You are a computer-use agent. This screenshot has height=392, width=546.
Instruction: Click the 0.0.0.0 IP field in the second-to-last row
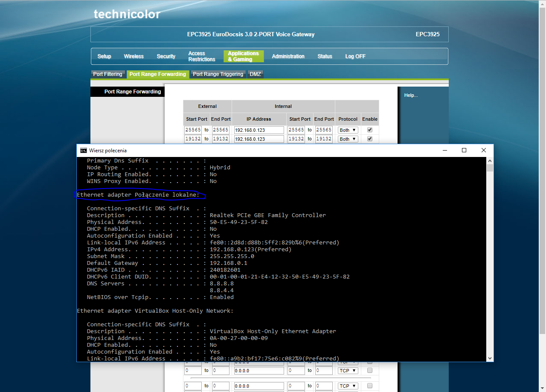259,371
